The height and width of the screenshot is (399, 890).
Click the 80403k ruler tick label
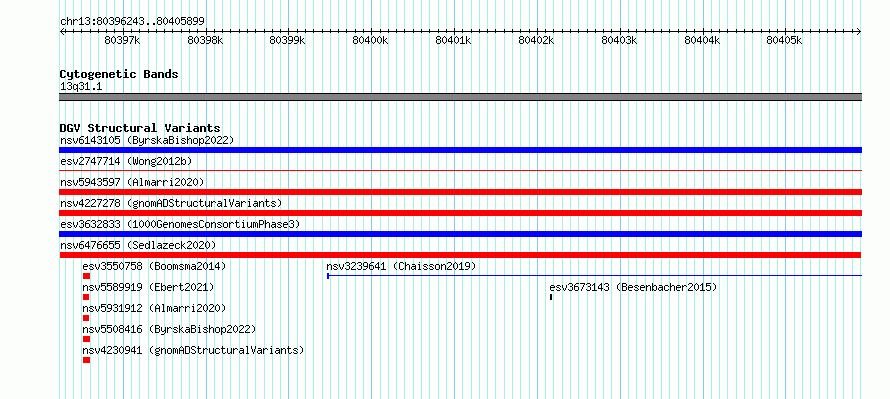[619, 40]
